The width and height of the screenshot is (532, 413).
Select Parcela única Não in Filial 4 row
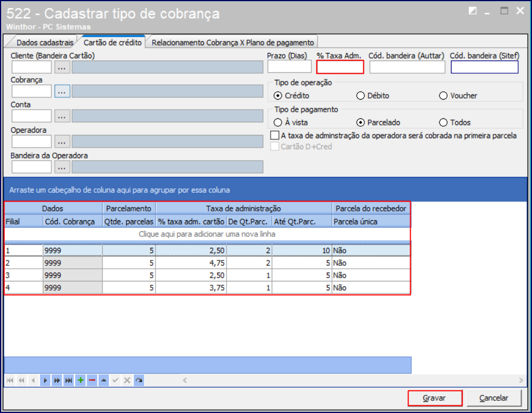371,287
